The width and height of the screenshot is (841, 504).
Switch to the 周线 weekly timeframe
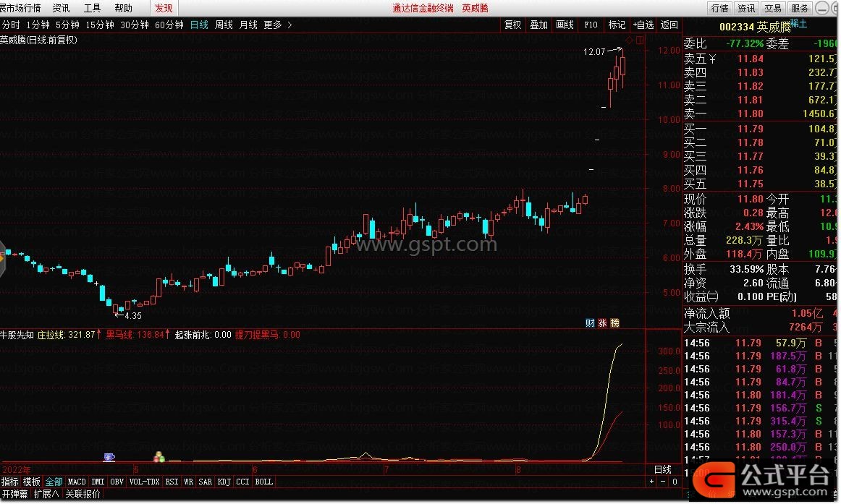tap(224, 25)
